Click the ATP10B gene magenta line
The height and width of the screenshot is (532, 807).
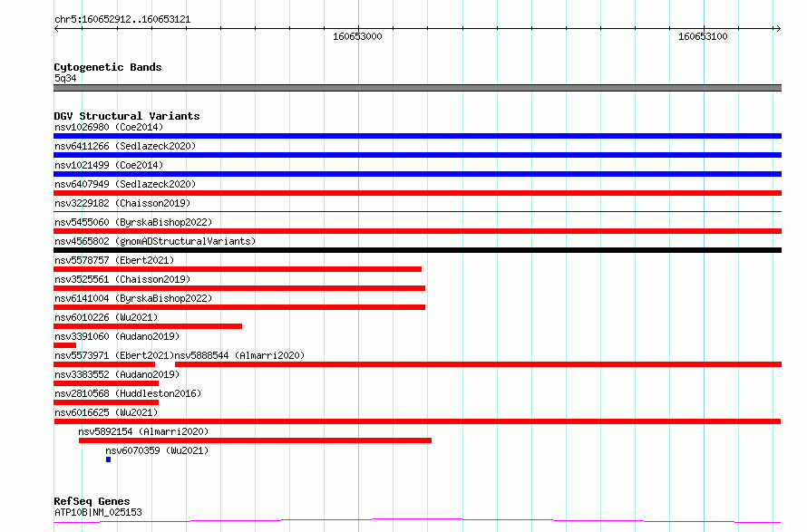[417, 521]
